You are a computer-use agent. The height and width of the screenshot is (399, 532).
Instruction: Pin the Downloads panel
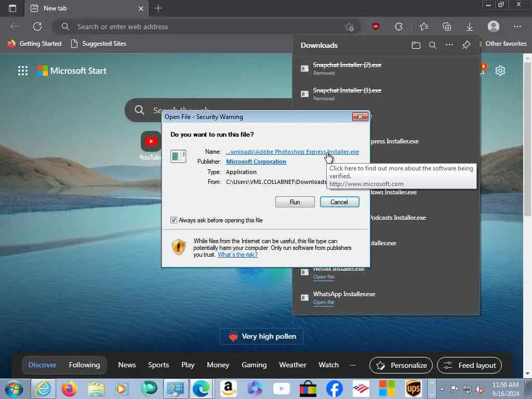coord(466,45)
